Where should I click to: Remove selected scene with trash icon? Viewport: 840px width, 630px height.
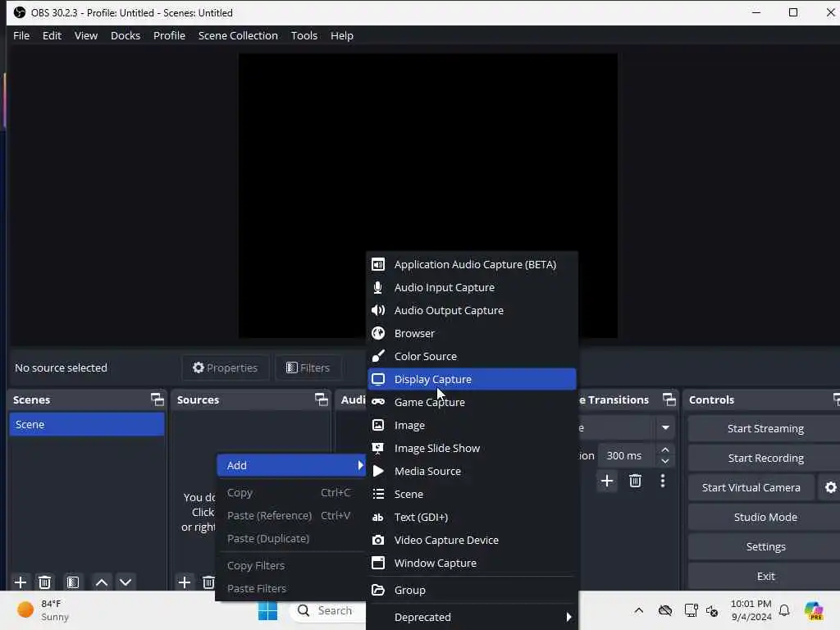[x=45, y=582]
